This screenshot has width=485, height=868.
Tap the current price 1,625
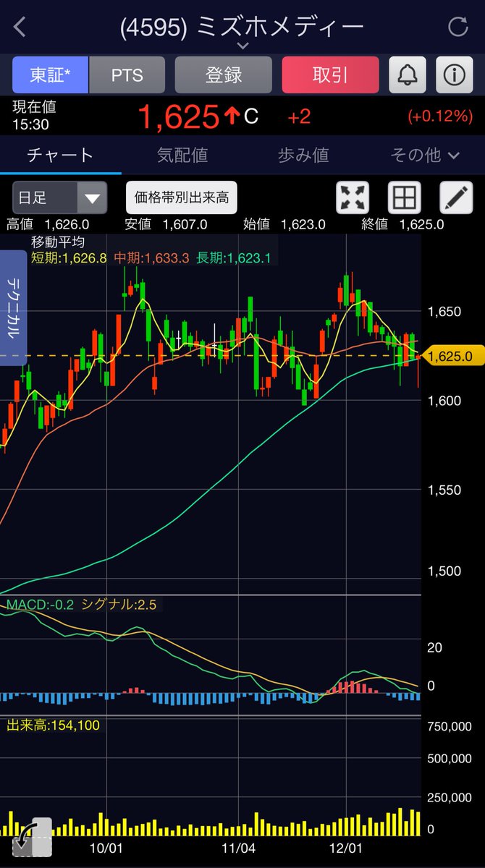click(x=178, y=116)
